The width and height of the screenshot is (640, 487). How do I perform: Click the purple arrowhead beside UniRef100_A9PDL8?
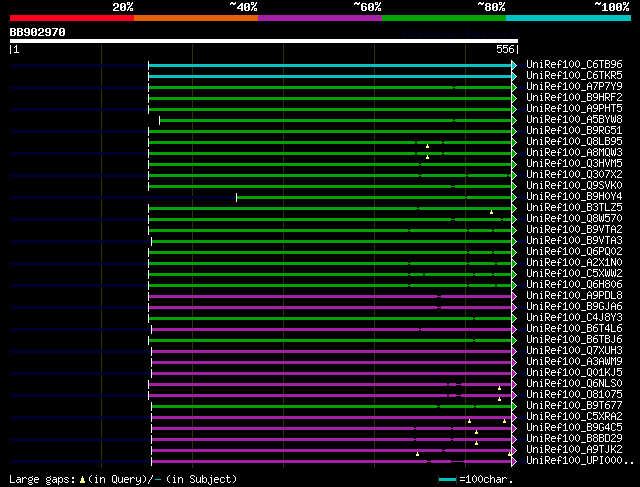coord(515,296)
